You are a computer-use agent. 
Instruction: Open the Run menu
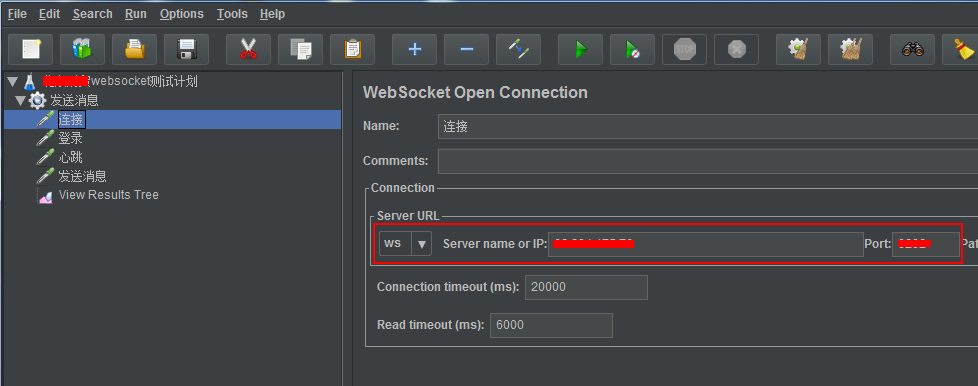(x=136, y=14)
